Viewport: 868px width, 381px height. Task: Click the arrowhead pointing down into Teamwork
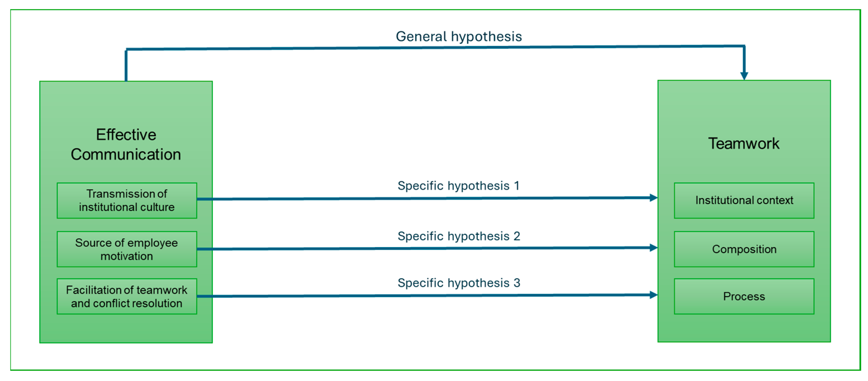pos(744,76)
